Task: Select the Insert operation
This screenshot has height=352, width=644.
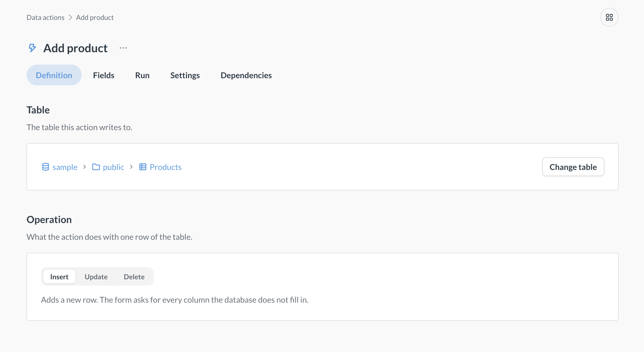Action: (59, 277)
